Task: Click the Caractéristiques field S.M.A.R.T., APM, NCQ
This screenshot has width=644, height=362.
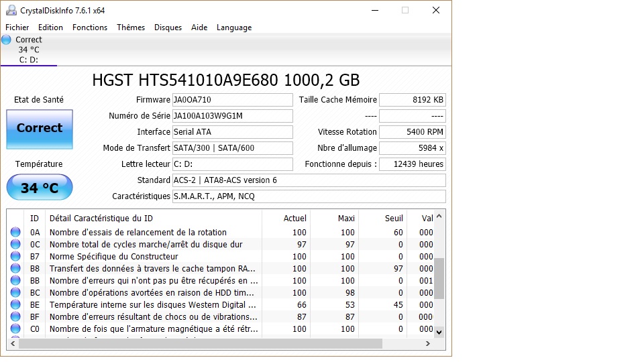Action: pos(309,196)
